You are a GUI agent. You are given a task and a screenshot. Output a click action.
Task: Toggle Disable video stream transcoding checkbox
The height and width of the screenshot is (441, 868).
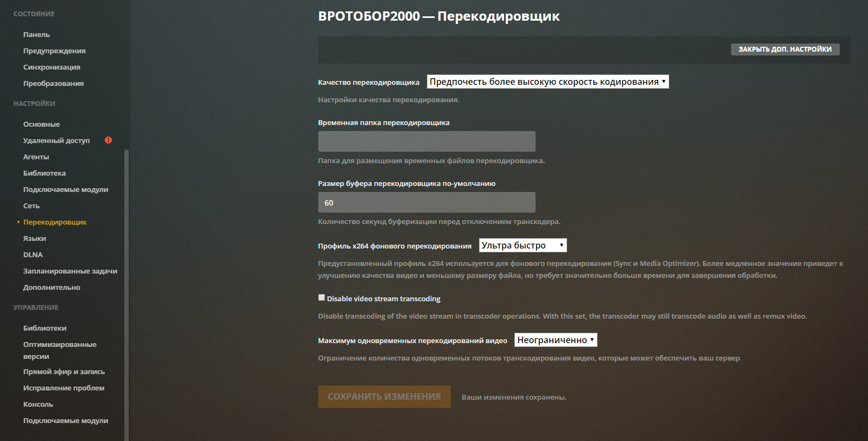(322, 298)
